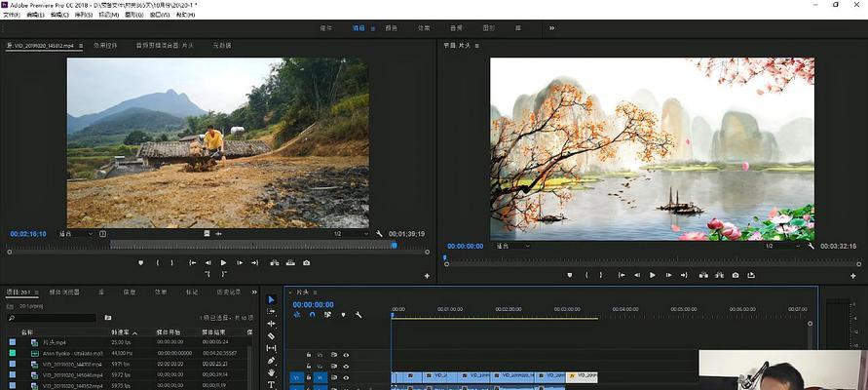
Task: Click the timeline Add Marker icon
Action: tap(343, 315)
